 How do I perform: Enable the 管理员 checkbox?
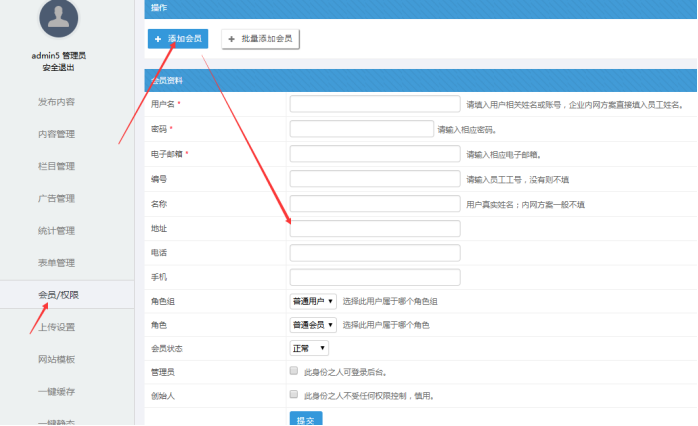point(293,372)
